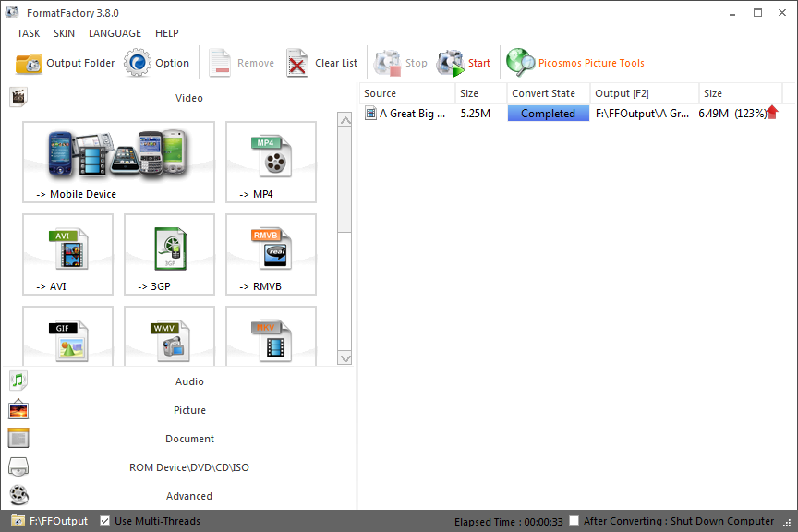
Task: Click the format list scroll up arrow
Action: [345, 120]
